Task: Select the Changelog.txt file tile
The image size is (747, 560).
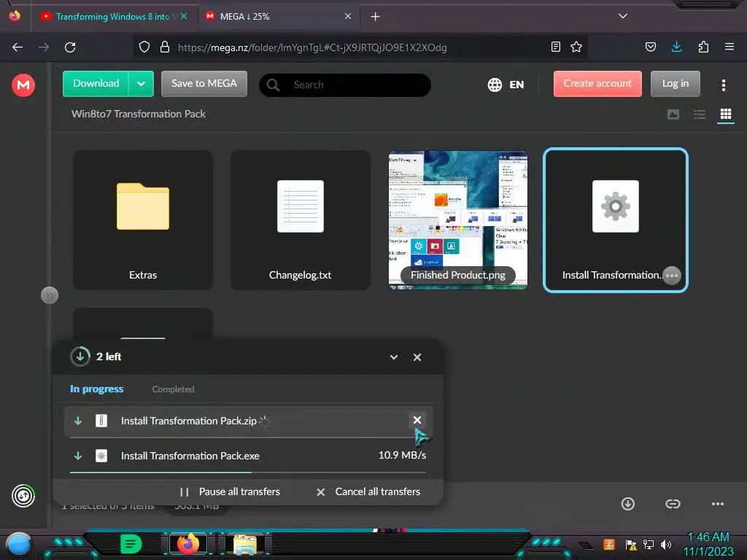Action: pos(300,220)
